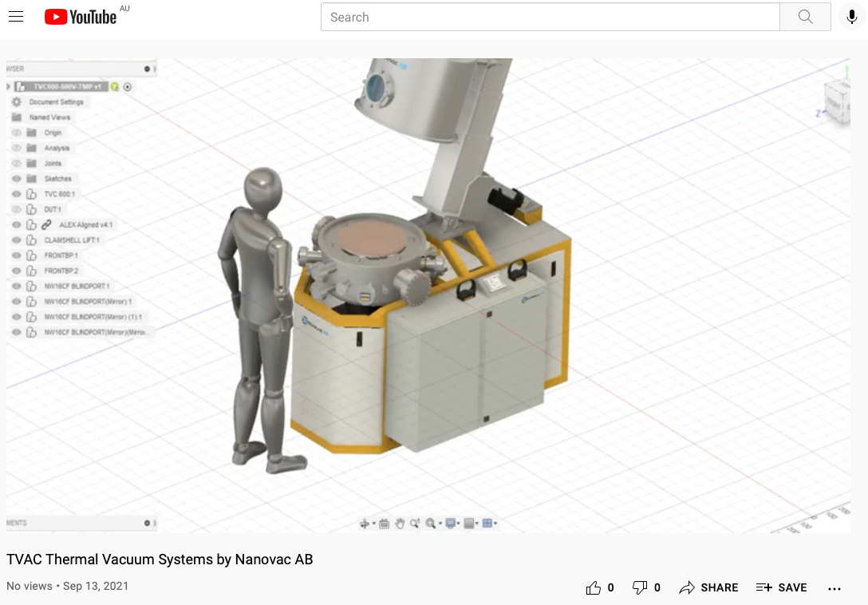
Task: Click the SHARE button
Action: (708, 587)
